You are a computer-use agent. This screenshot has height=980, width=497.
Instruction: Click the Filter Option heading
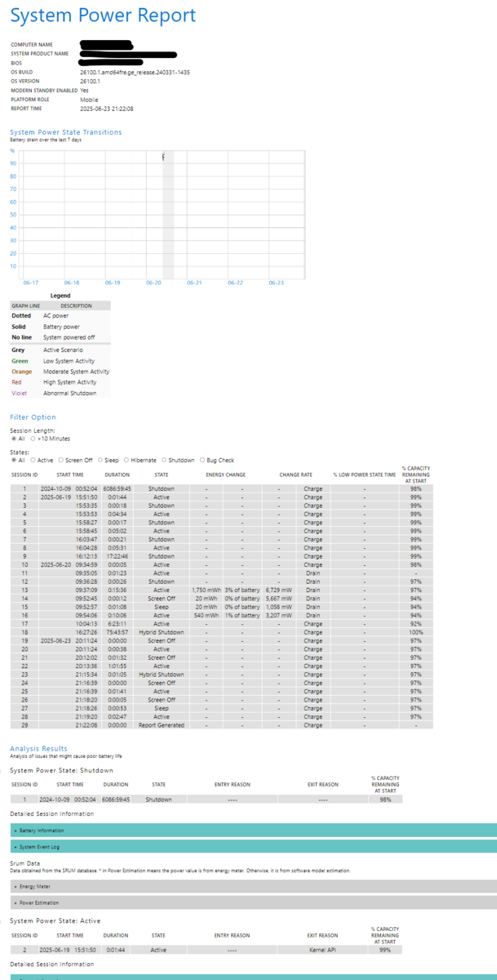pos(33,417)
